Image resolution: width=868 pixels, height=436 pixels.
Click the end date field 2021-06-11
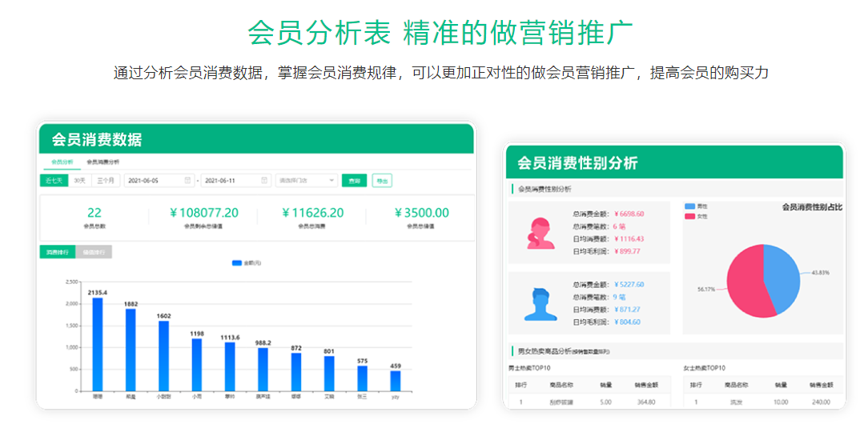235,180
